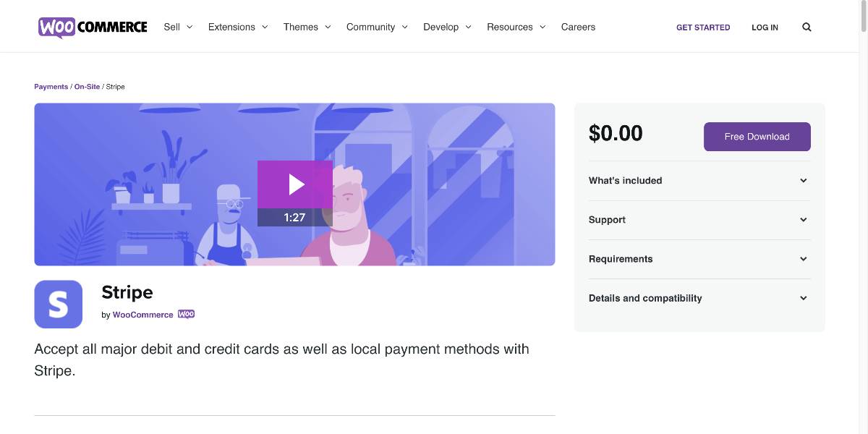The width and height of the screenshot is (868, 434).
Task: Click the Log In link
Action: tap(765, 27)
